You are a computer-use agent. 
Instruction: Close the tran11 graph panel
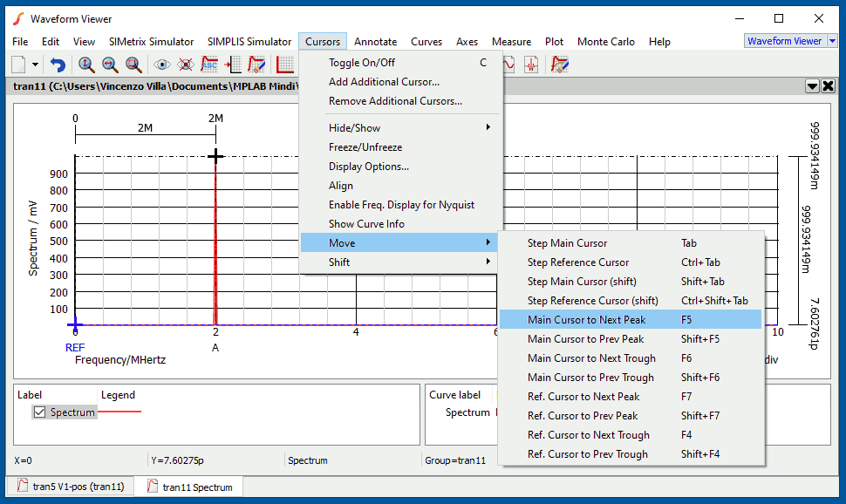pos(829,86)
